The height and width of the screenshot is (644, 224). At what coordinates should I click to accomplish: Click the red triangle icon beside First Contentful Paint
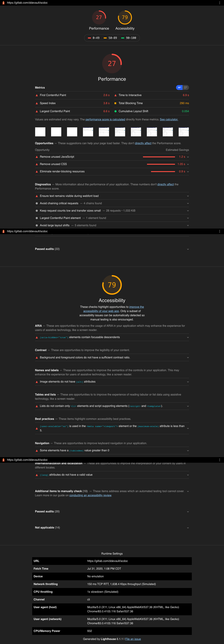(37, 95)
